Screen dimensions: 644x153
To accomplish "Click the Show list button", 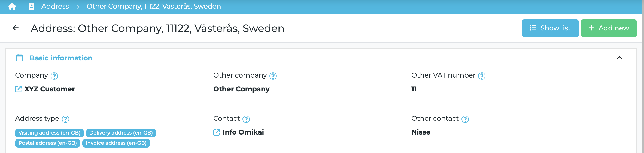I will [550, 28].
